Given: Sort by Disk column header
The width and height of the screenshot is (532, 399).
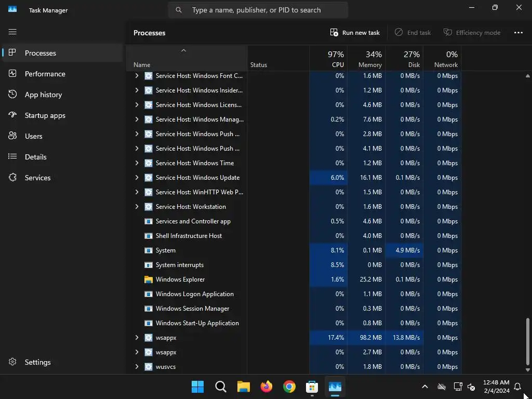Looking at the screenshot, I should click(x=404, y=58).
